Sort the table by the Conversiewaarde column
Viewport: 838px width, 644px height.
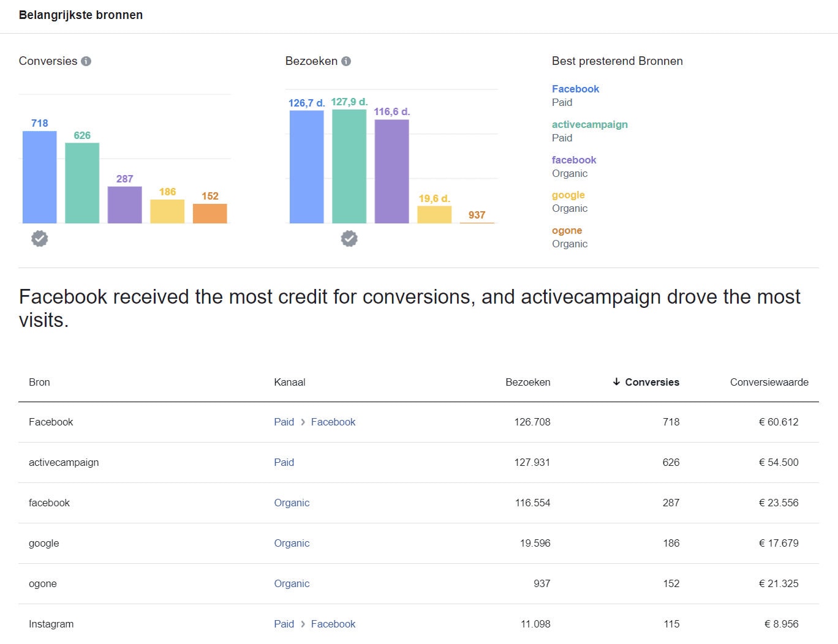click(769, 382)
